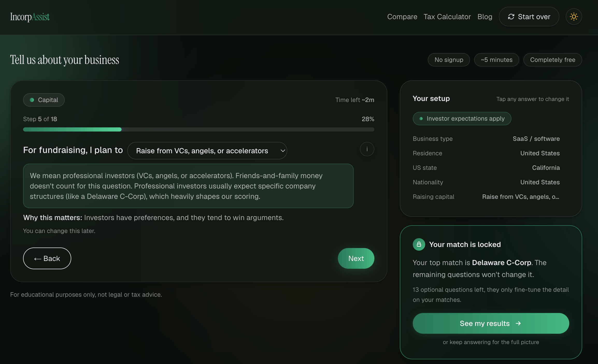Click the Time left ~2m label
Image resolution: width=598 pixels, height=364 pixels.
tap(355, 100)
